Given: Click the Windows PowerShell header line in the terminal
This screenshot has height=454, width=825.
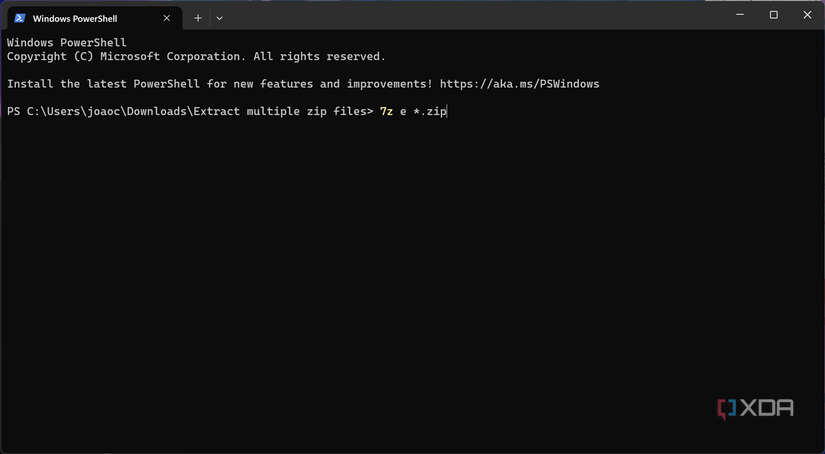Looking at the screenshot, I should click(x=67, y=43).
